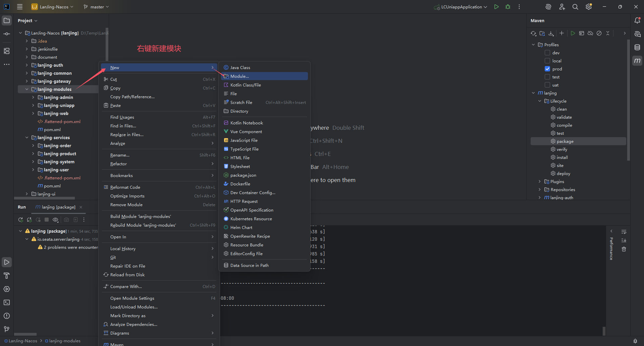Image resolution: width=644 pixels, height=346 pixels.
Task: Clear run console with trash icon
Action: coord(624,249)
